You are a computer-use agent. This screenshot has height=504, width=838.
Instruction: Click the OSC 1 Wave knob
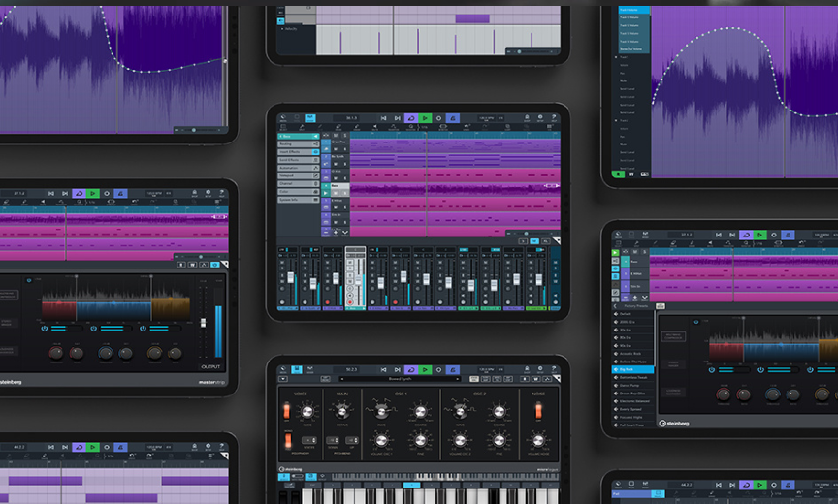click(381, 411)
